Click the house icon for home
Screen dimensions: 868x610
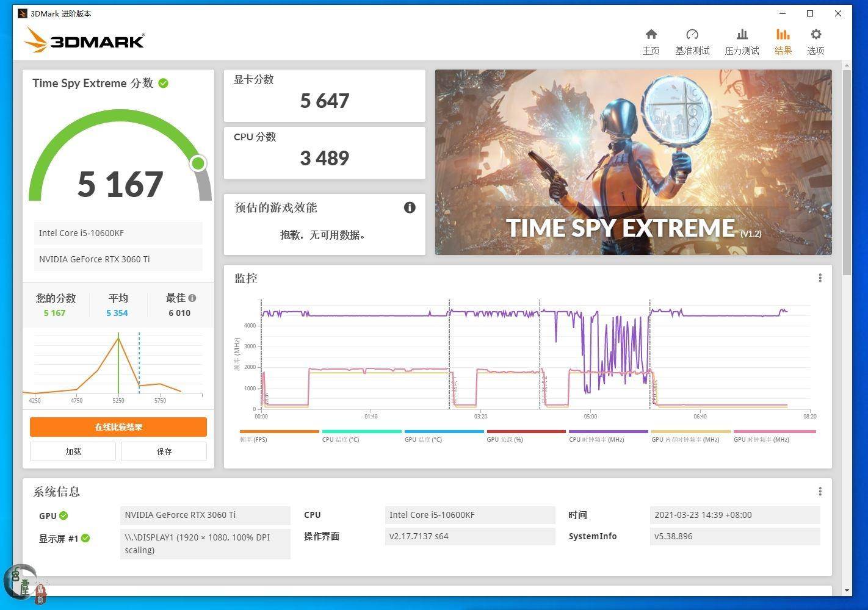[651, 34]
